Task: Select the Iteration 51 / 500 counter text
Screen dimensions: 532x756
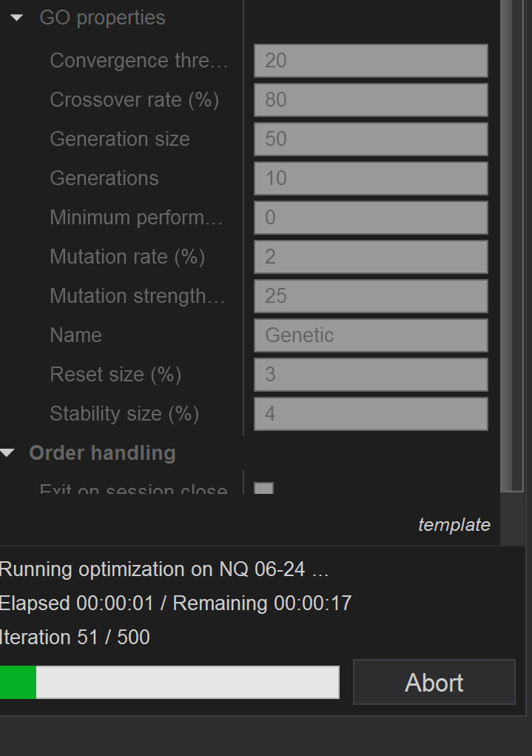Action: [x=74, y=637]
